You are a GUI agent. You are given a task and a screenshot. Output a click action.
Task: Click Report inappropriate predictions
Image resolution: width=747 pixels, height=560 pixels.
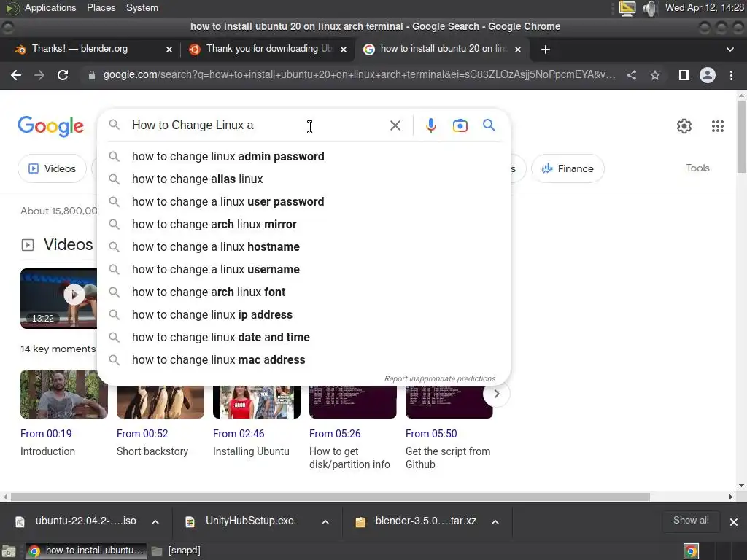point(440,379)
